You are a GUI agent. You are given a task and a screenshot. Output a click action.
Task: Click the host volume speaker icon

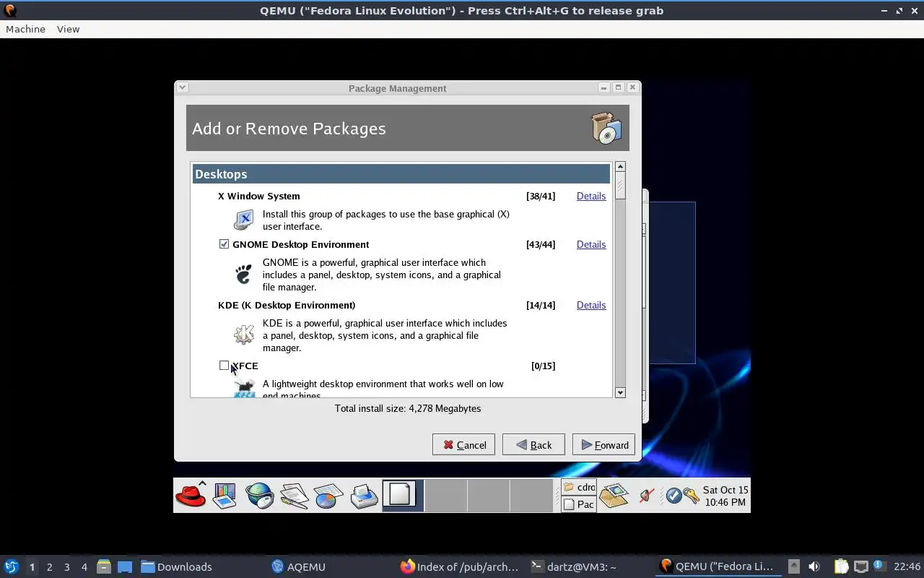click(814, 566)
